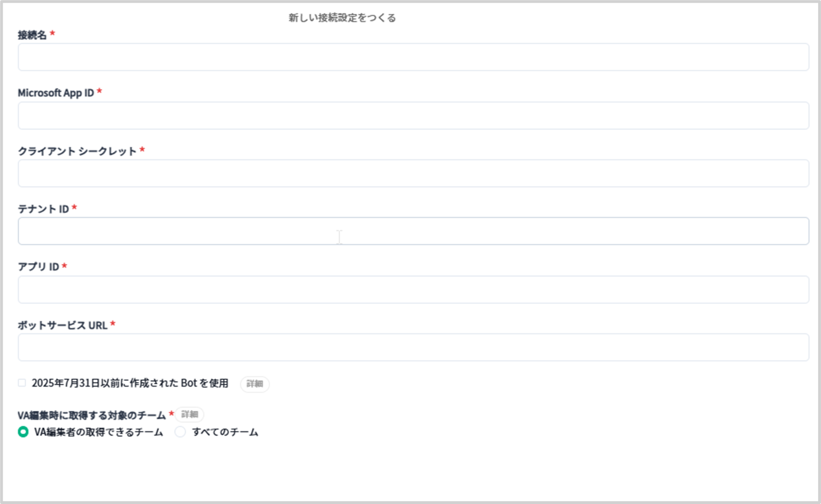Image resolution: width=821 pixels, height=504 pixels.
Task: Click the ボットサービス URL field label
Action: tap(62, 325)
